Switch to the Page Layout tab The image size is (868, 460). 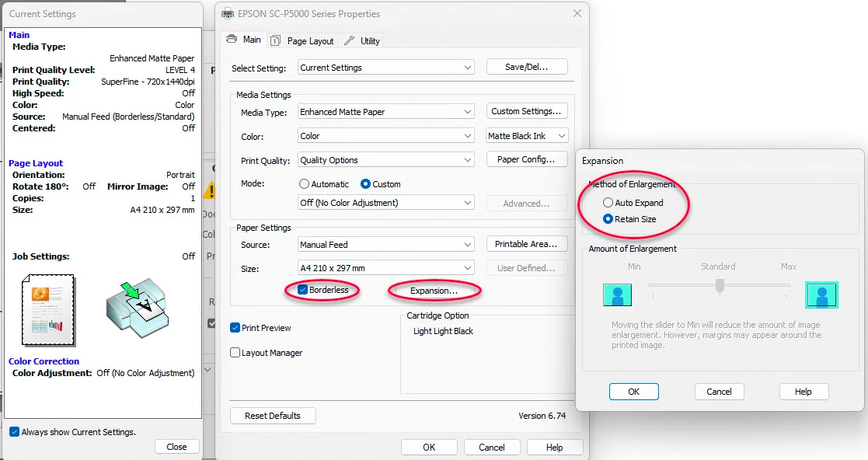[303, 41]
